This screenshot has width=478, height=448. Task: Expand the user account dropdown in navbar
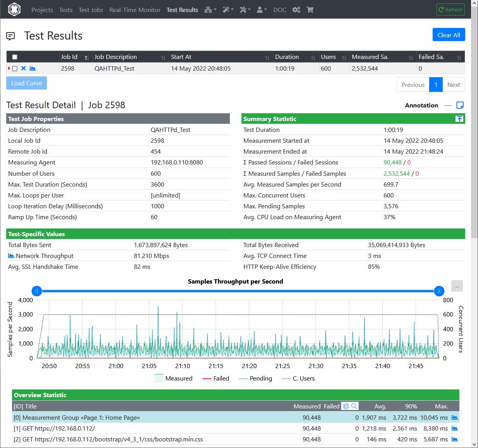[262, 10]
